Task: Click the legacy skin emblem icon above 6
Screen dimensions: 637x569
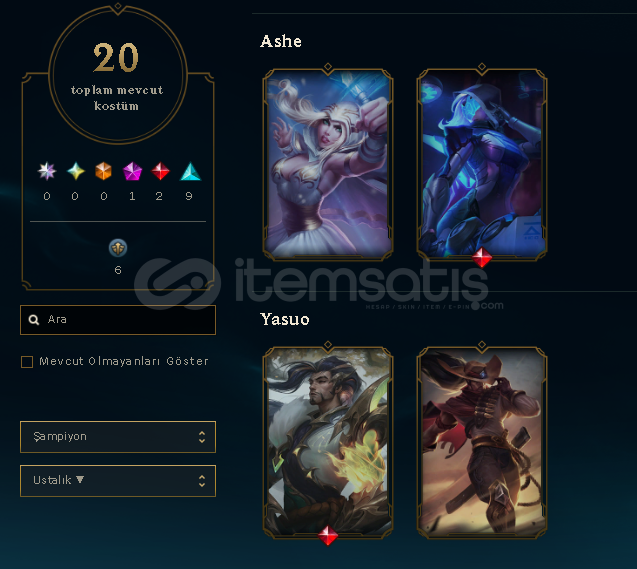Action: [x=118, y=248]
